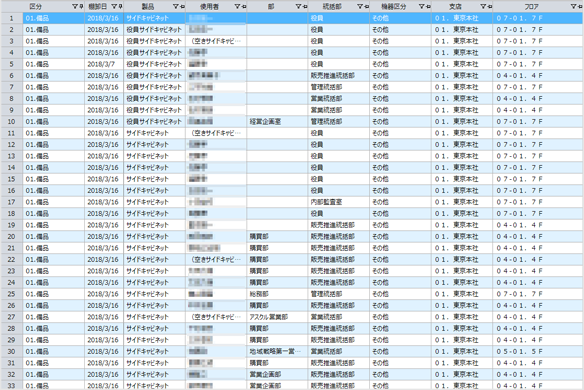This screenshot has width=584, height=390.
Task: Click 販売推進統括部 in row 6
Action: pos(339,76)
